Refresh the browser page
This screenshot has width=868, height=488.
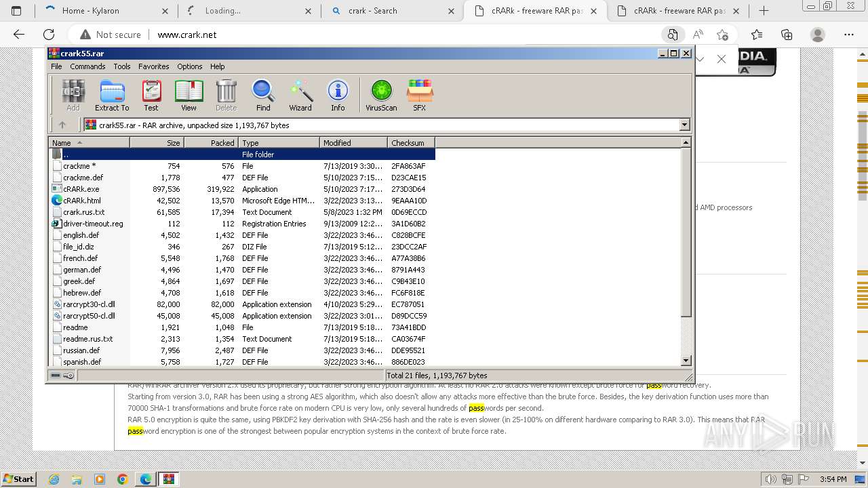[49, 35]
